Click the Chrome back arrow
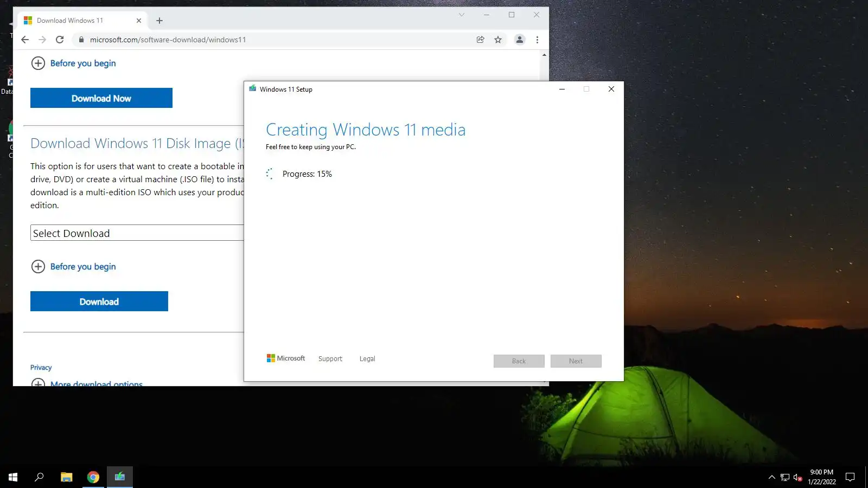Viewport: 868px width, 488px height. (25, 40)
